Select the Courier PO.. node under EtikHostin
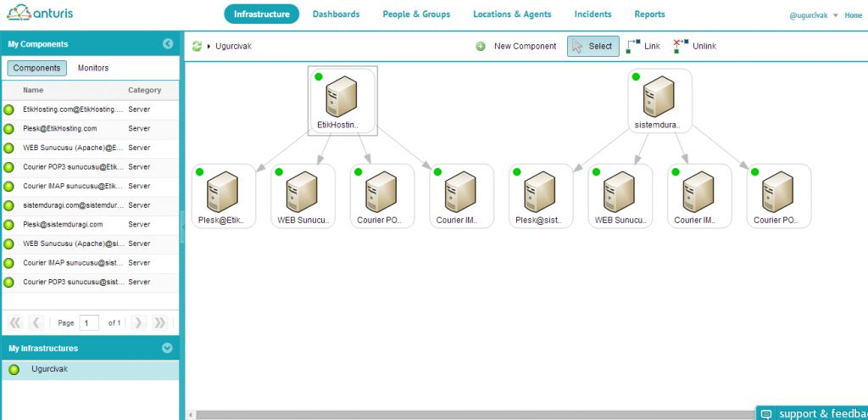This screenshot has width=868, height=420. tap(382, 196)
